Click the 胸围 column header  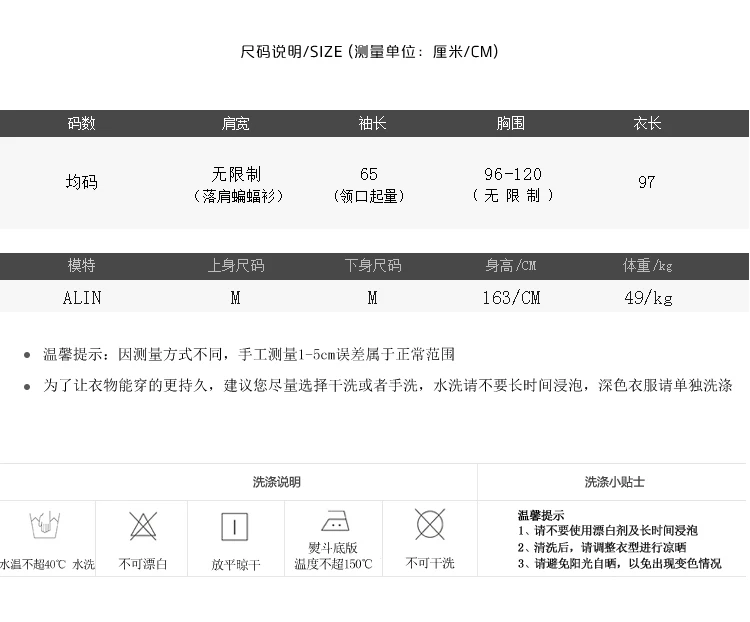510,123
